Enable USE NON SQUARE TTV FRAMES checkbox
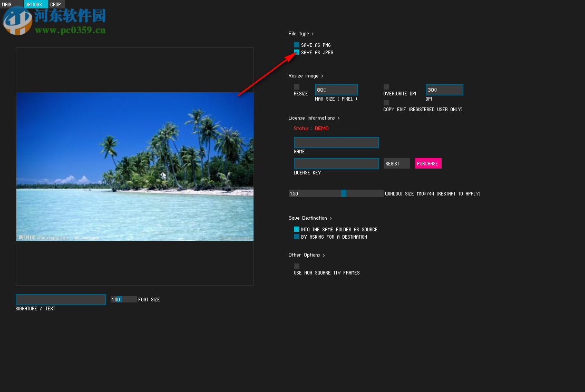Viewport: 585px width, 392px height. point(297,266)
